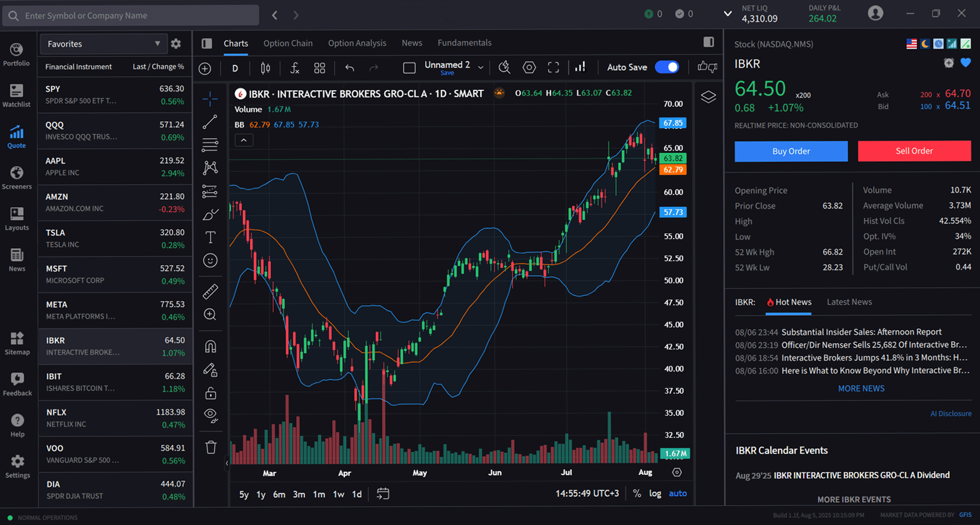Switch to the Latest News tab
Screen dimensions: 980x525
pos(849,302)
